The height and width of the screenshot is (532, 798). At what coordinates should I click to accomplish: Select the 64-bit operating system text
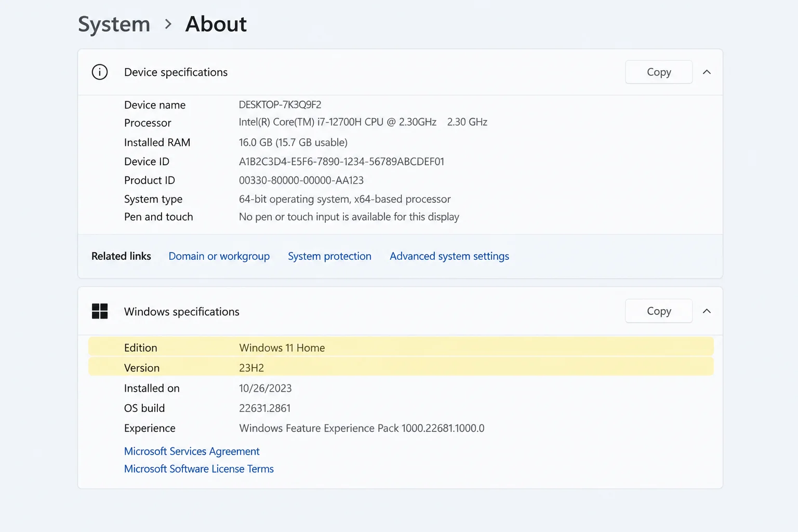(344, 199)
